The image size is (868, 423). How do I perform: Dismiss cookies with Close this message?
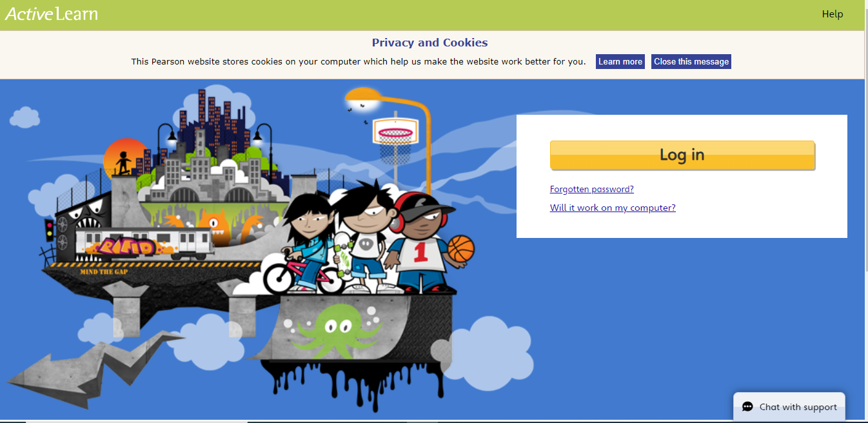(691, 62)
